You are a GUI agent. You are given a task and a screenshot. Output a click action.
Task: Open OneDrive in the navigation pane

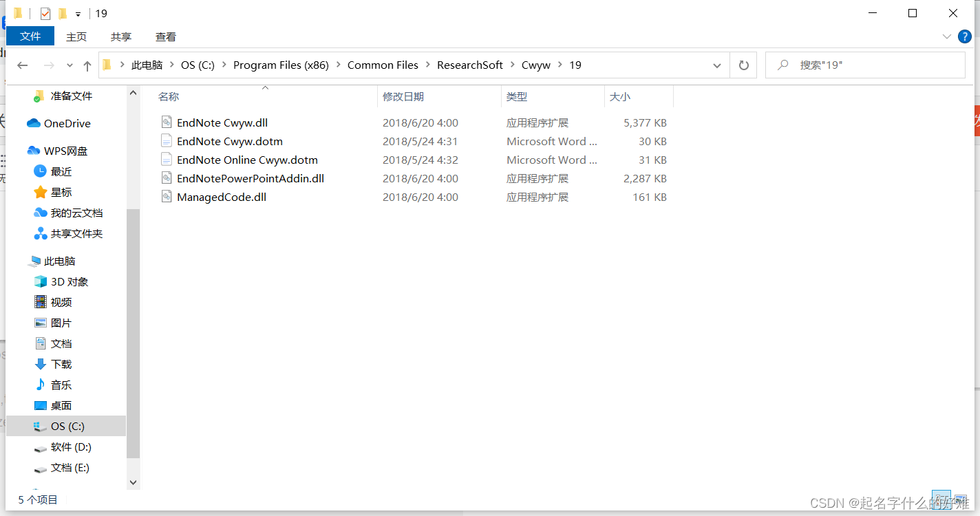point(66,123)
